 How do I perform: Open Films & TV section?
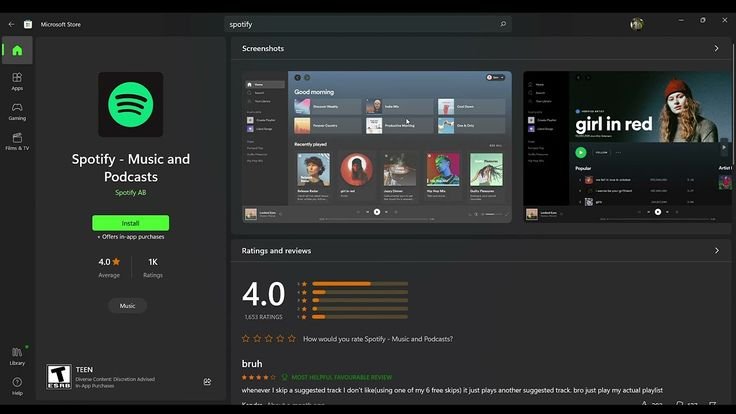point(17,142)
